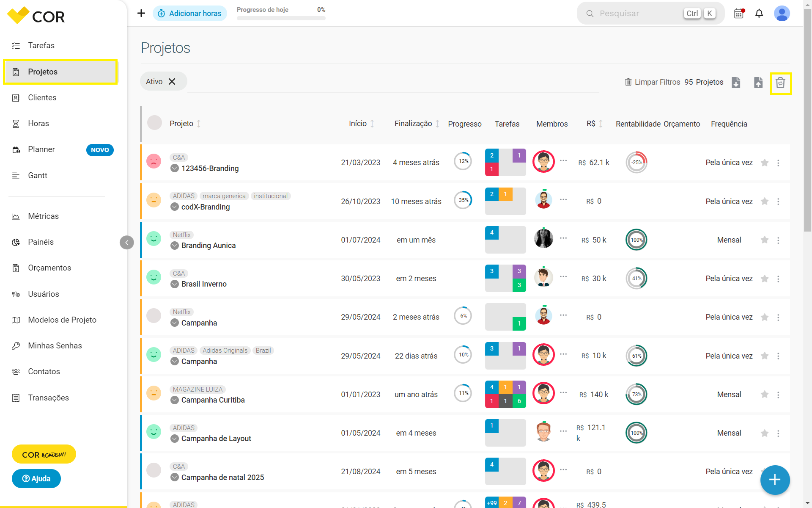Click the Pesquisar search field
The width and height of the screenshot is (812, 508).
click(x=650, y=14)
